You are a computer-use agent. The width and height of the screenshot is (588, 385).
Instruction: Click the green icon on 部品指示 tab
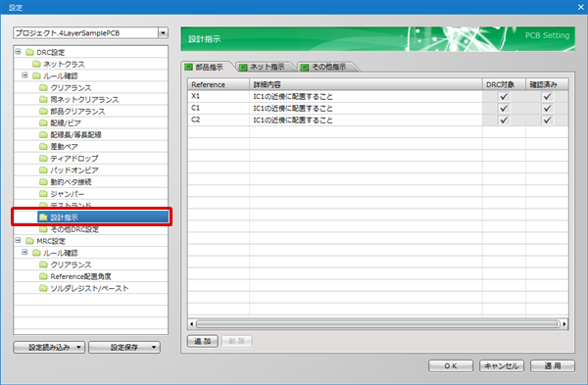click(x=188, y=67)
